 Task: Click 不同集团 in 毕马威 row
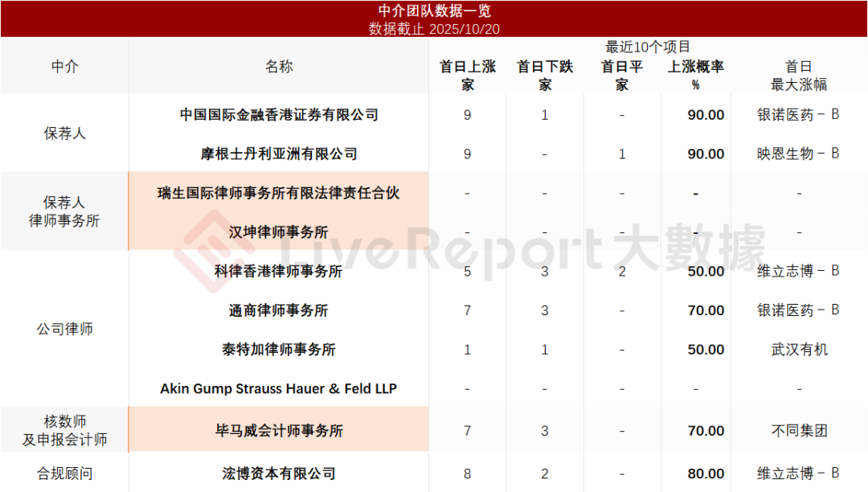(799, 431)
